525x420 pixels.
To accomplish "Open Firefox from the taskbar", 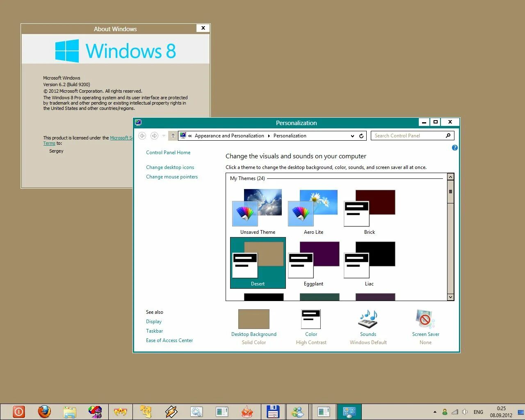I will click(x=44, y=411).
